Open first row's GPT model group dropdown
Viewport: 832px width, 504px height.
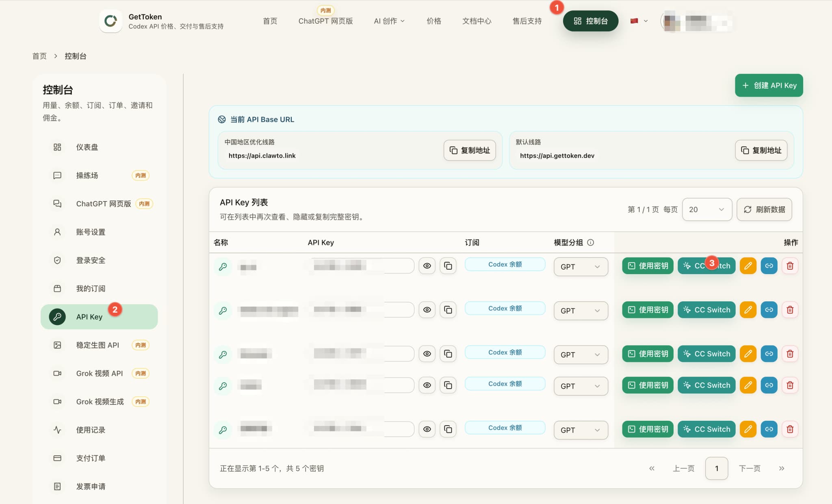581,267
